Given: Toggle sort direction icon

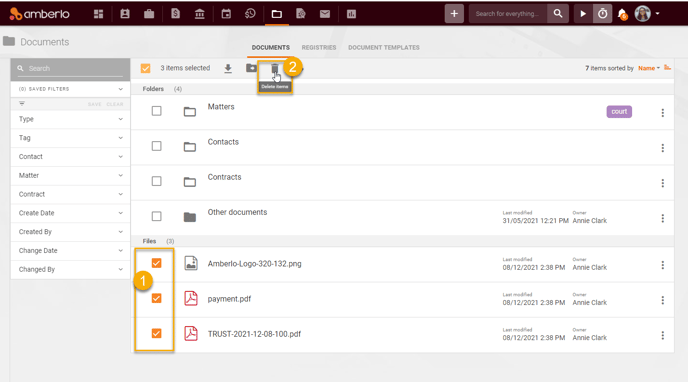Looking at the screenshot, I should [667, 68].
